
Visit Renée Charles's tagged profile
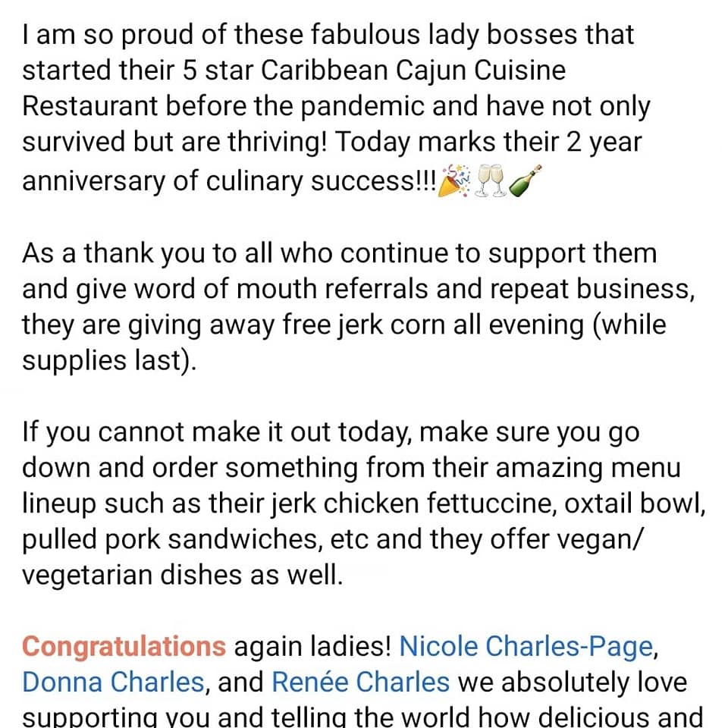tap(360, 683)
